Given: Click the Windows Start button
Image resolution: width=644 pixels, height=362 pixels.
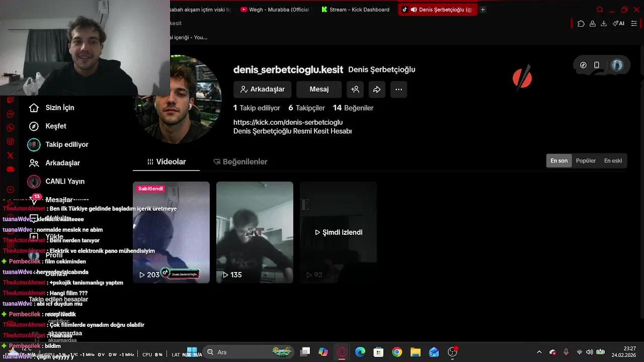Looking at the screenshot, I should pyautogui.click(x=192, y=352).
